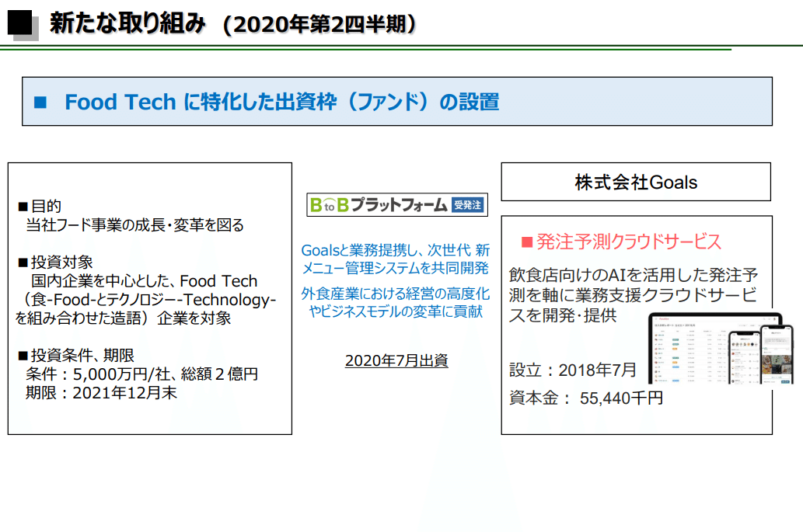Click the BtoBプラットフォーム 受発注 logo
The width and height of the screenshot is (803, 532).
(x=397, y=205)
